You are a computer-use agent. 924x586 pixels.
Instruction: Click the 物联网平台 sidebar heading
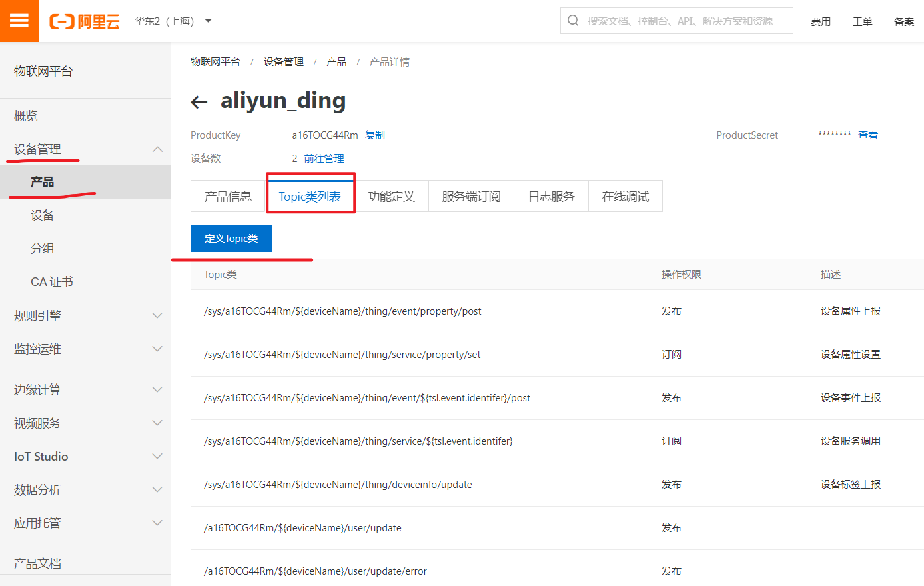tap(43, 71)
